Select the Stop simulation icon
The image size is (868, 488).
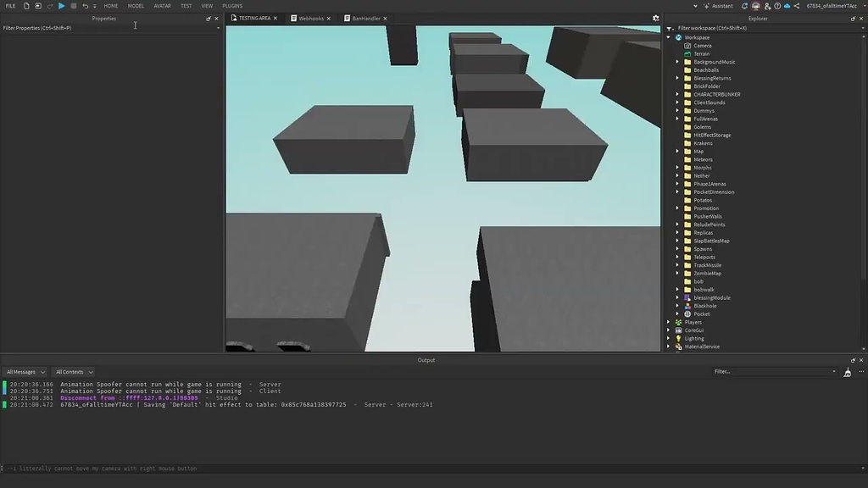74,5
